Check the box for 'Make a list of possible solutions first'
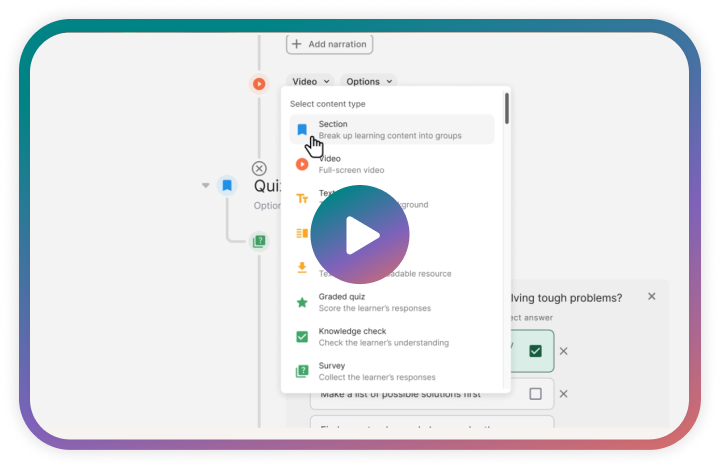 (535, 394)
